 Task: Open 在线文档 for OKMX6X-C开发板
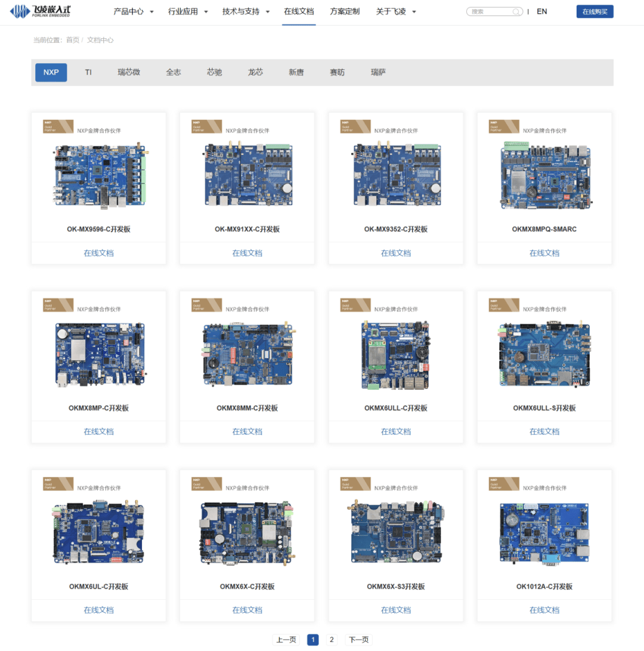click(x=247, y=610)
